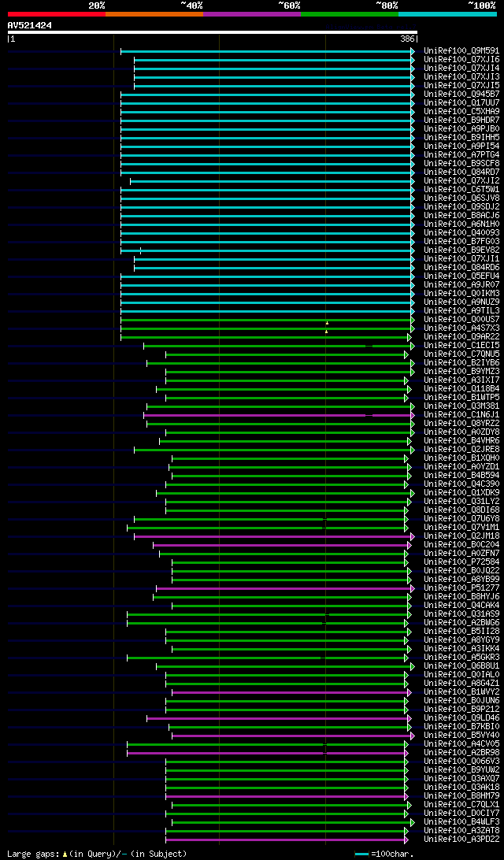Click the cyan alignment bar for Q17UU7
504x860 pixels.
(x=268, y=103)
